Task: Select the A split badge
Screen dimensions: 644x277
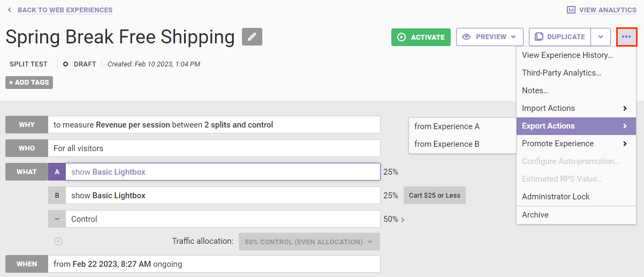Action: tap(57, 172)
